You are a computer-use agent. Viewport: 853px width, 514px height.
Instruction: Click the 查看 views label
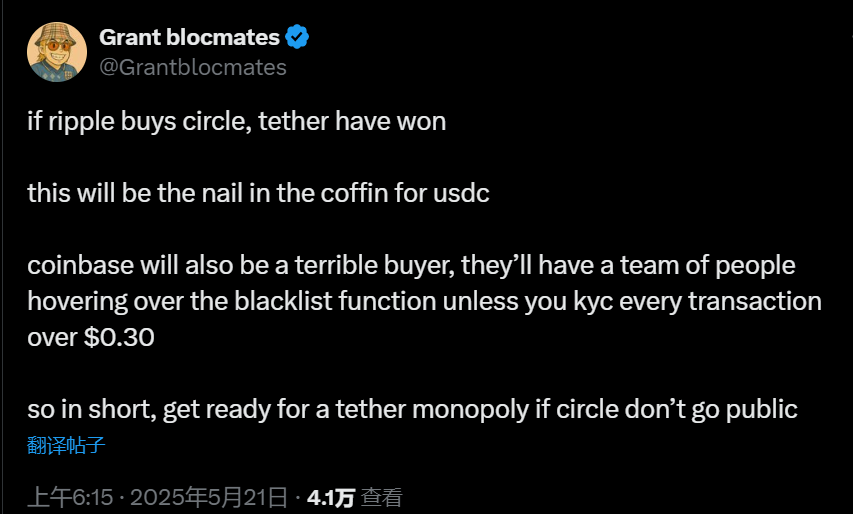pyautogui.click(x=382, y=497)
